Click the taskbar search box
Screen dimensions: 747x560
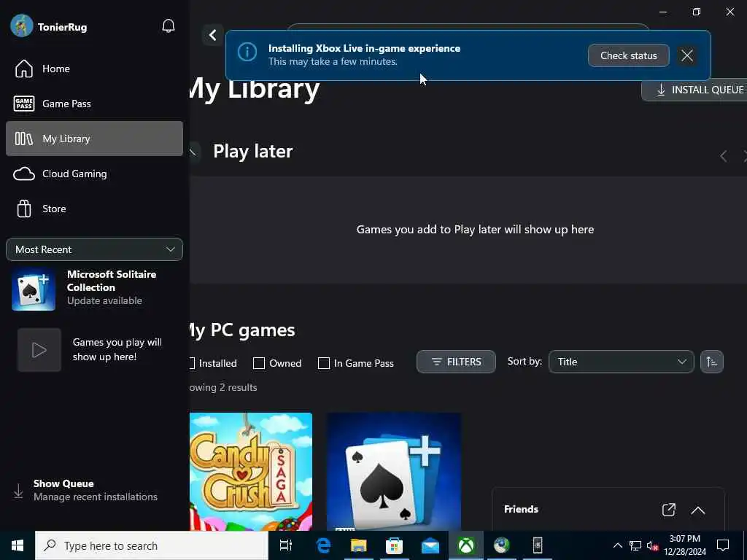coord(152,545)
